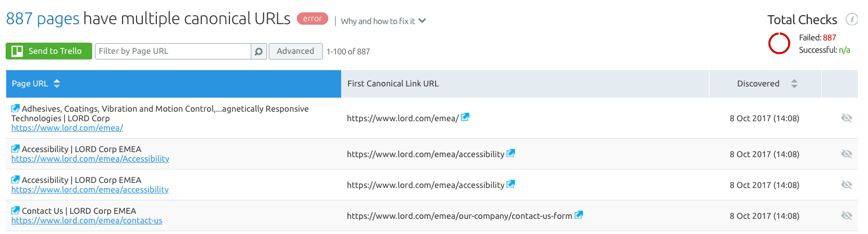Click the "887 pages" heading link

click(x=43, y=19)
